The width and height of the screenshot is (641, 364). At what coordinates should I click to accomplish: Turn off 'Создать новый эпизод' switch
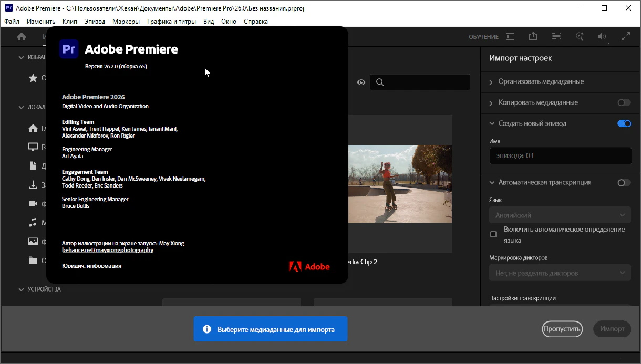tap(624, 123)
